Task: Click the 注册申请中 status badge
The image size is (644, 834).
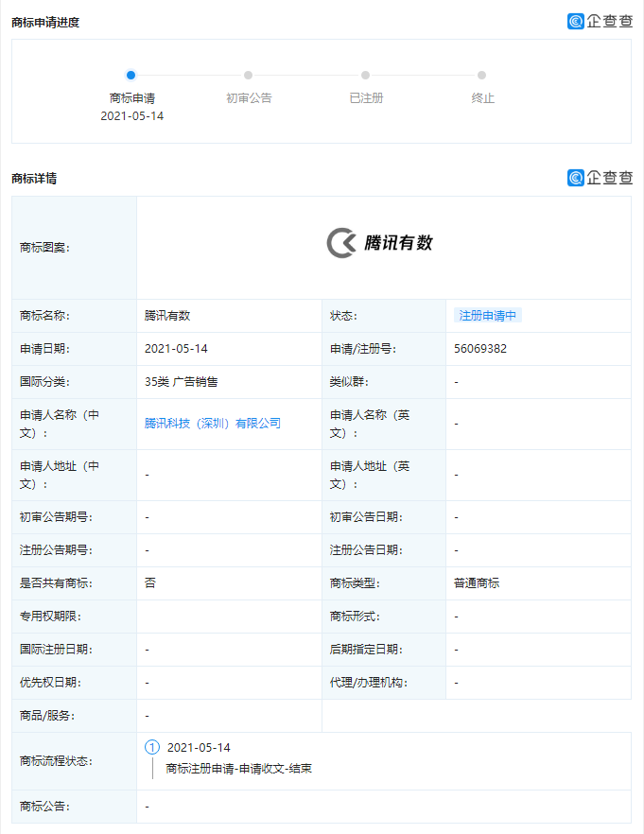Action: click(x=487, y=316)
